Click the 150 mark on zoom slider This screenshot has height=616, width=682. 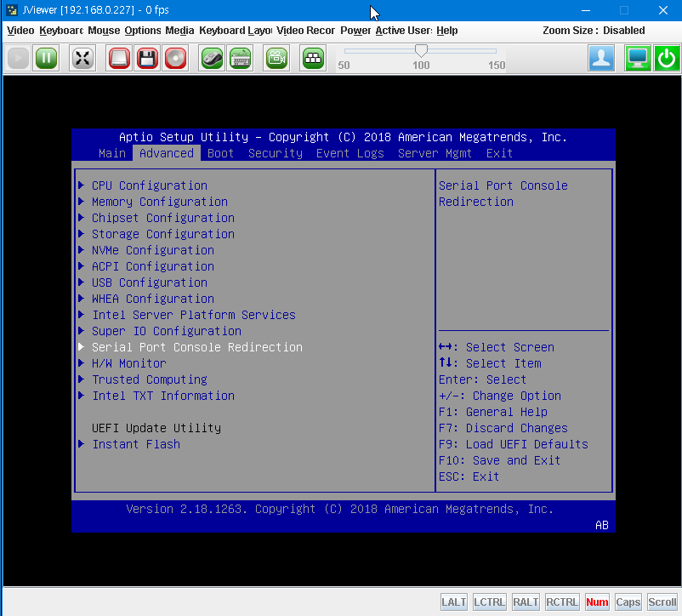pos(497,66)
